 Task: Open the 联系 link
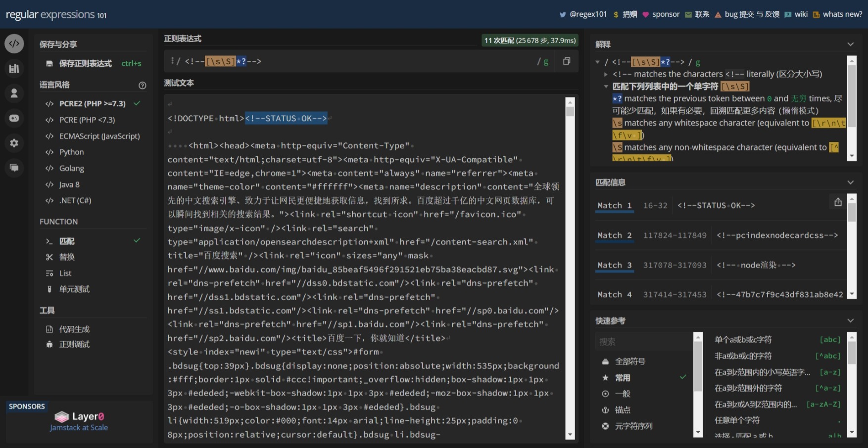click(x=697, y=14)
